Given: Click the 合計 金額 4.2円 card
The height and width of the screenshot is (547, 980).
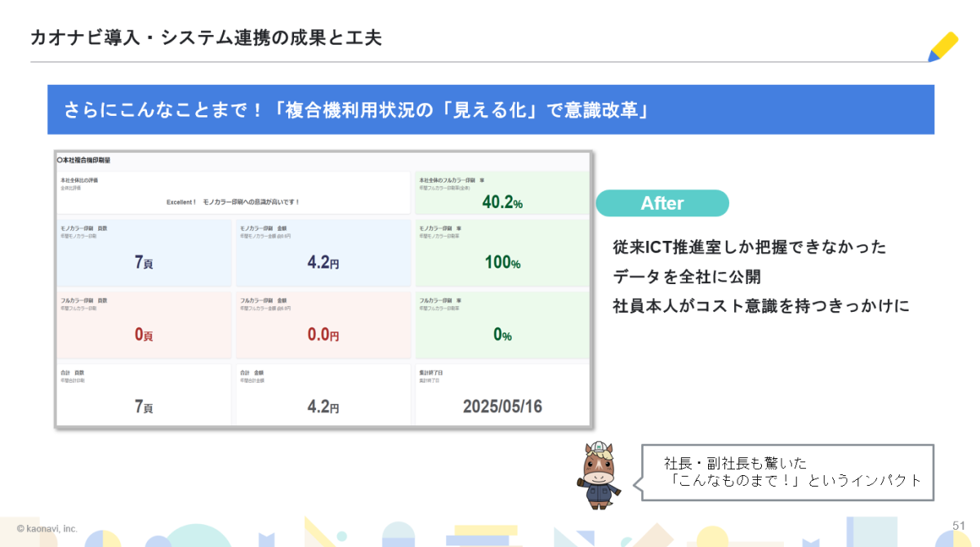Looking at the screenshot, I should tap(323, 395).
